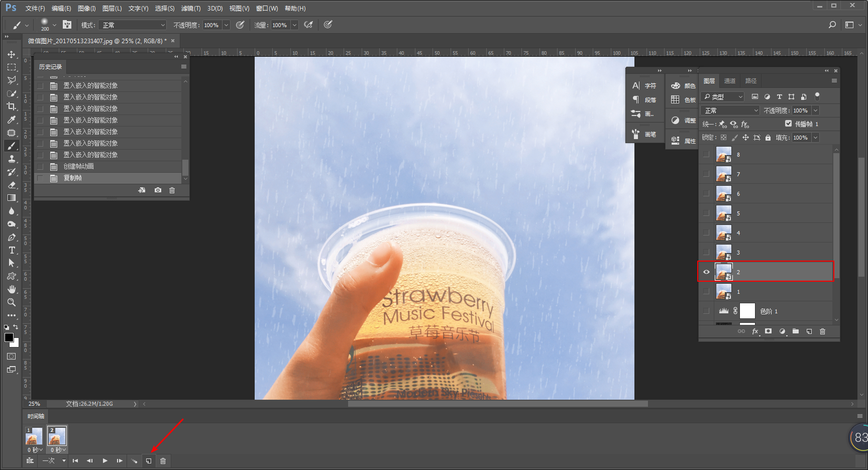Show layer 7 visibility
The height and width of the screenshot is (470, 868).
707,174
